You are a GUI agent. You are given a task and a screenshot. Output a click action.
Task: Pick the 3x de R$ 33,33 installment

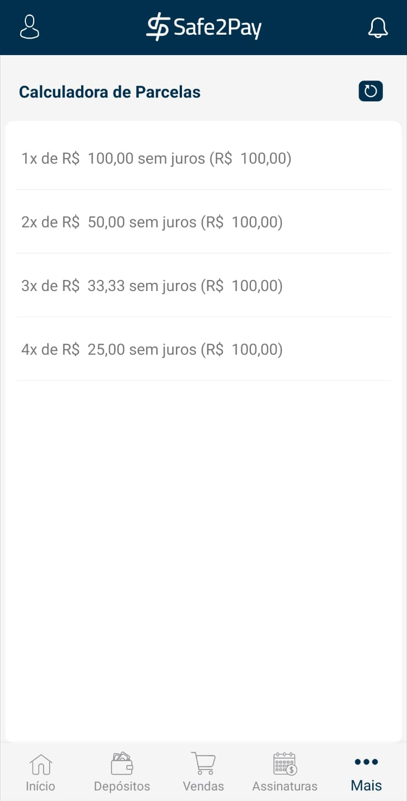coord(203,286)
